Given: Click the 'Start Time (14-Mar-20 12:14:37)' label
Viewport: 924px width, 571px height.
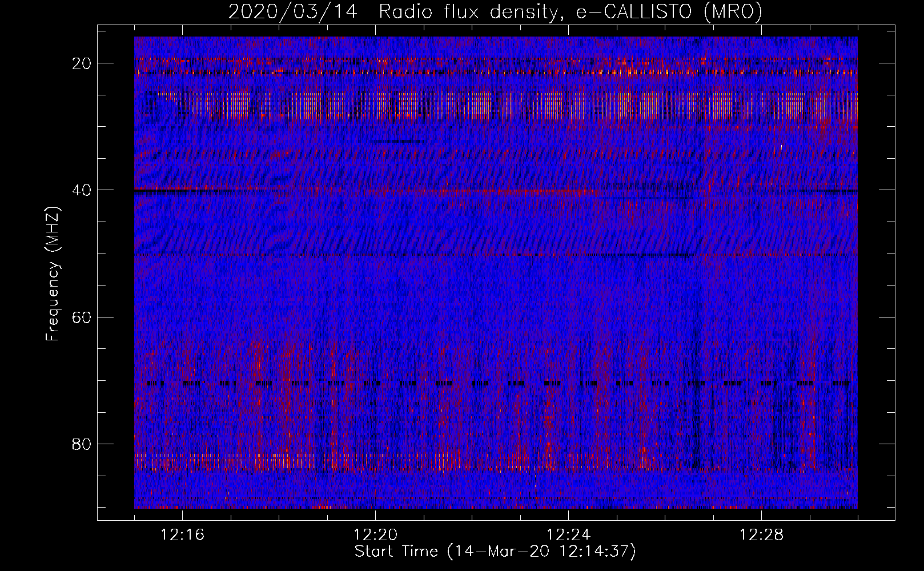Looking at the screenshot, I should 495,552.
